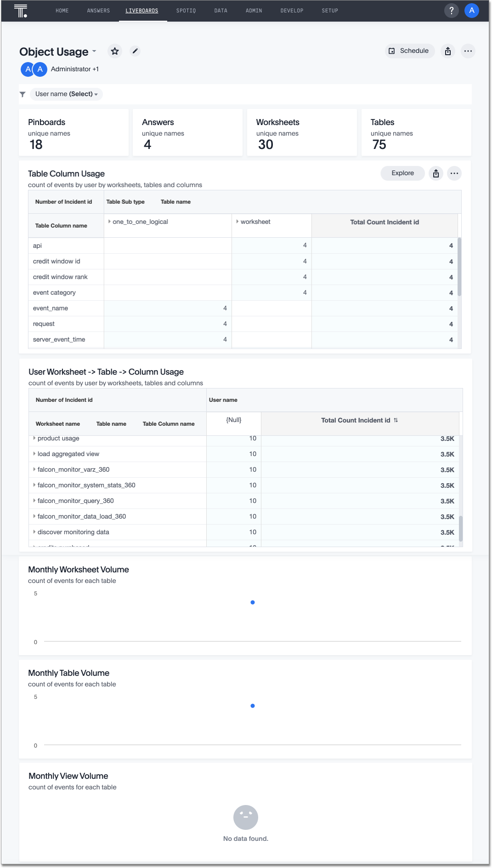The height and width of the screenshot is (868, 492).
Task: Open Table Column Usage more options
Action: (x=454, y=173)
